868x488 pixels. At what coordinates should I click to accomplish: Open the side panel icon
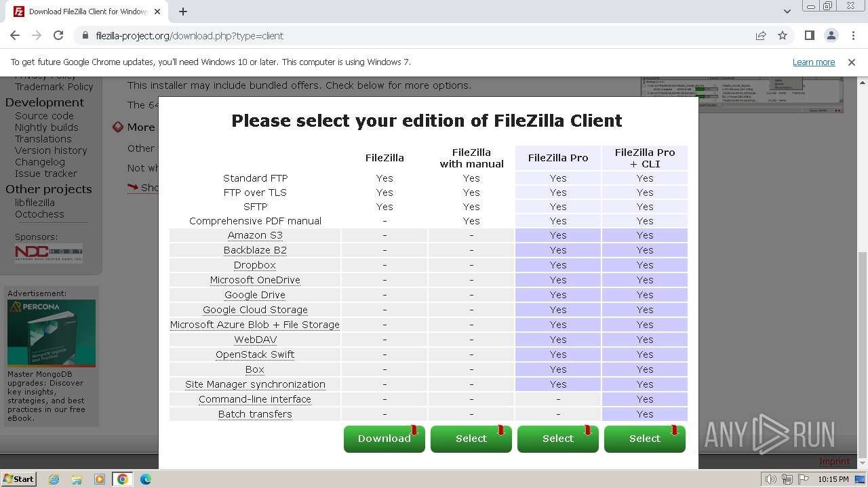(810, 36)
